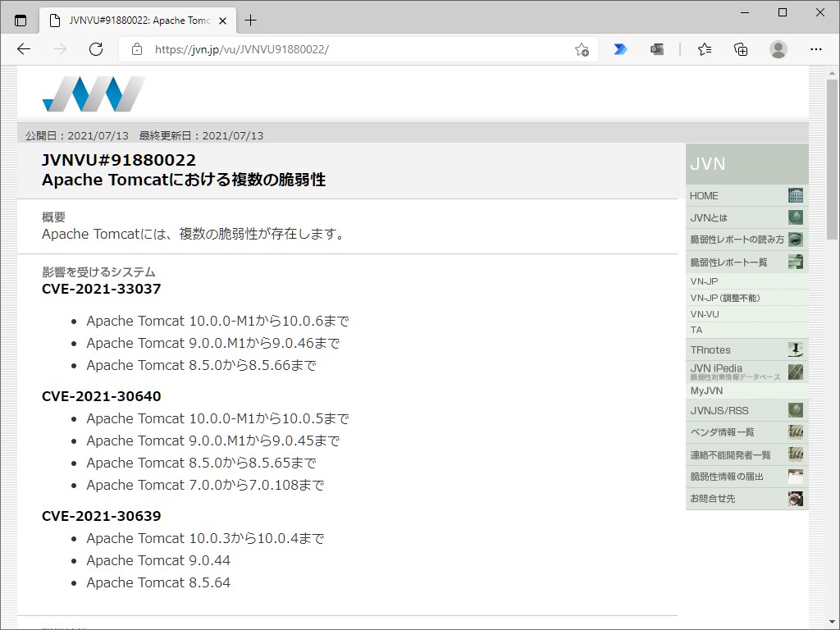Click the HOME building icon in the sidebar
Image resolution: width=840 pixels, height=630 pixels.
pyautogui.click(x=795, y=195)
